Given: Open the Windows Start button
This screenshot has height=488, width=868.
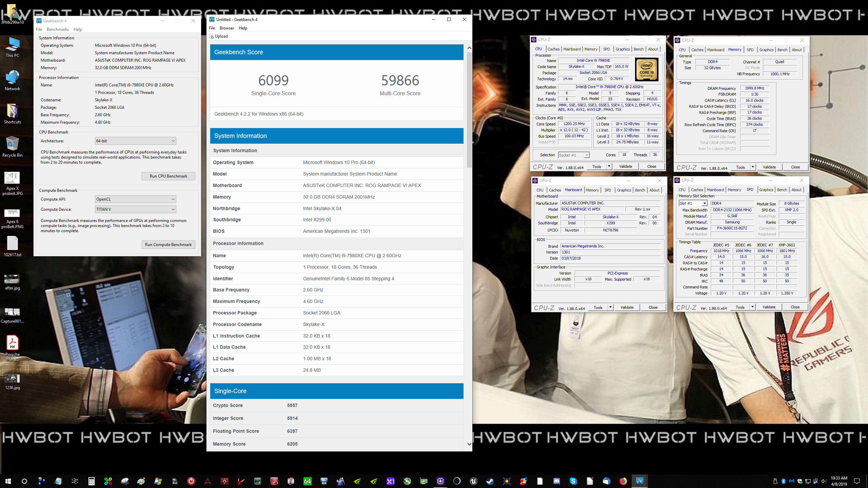Looking at the screenshot, I should (x=8, y=481).
